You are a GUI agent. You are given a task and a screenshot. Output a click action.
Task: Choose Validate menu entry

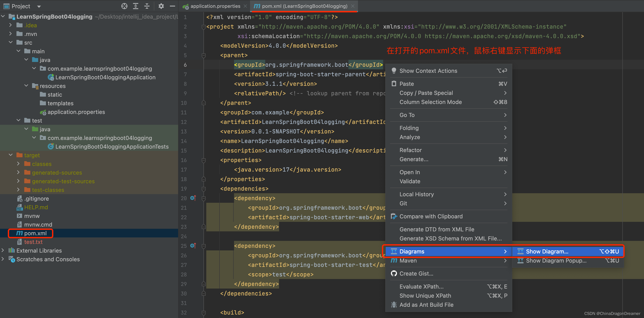tap(449, 181)
